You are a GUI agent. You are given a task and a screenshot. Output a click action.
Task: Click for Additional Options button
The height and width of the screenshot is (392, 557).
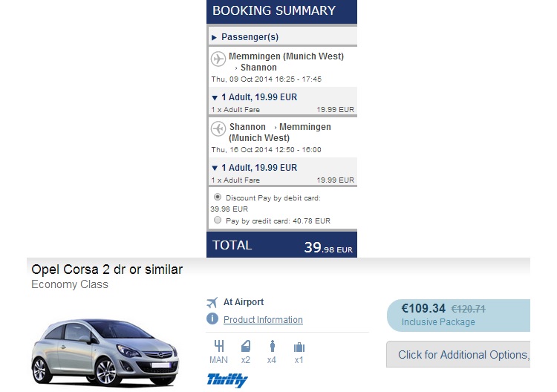click(460, 355)
